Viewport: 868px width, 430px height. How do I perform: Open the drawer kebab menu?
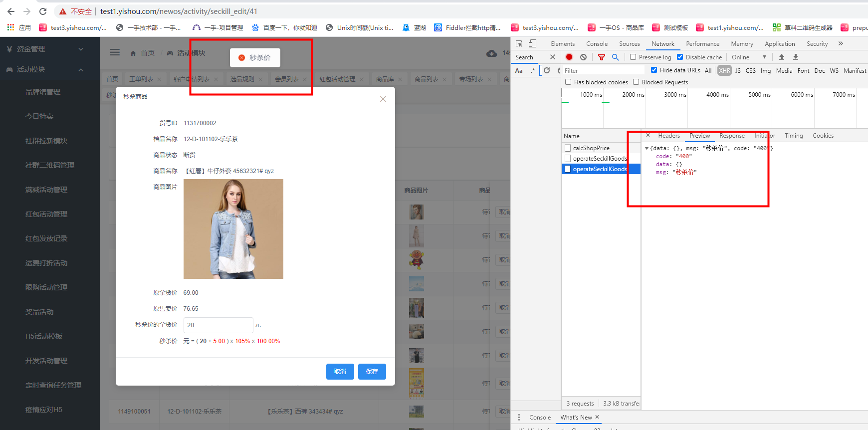(x=519, y=417)
